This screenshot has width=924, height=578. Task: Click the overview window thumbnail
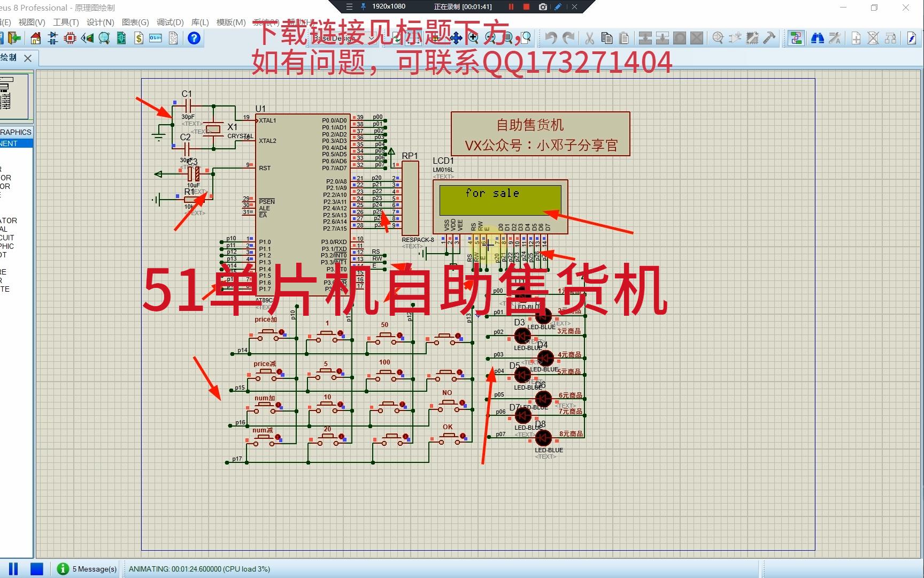[x=14, y=96]
